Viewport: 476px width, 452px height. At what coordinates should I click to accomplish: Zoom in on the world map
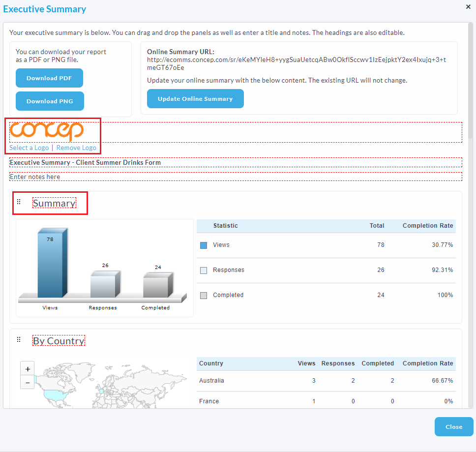[x=28, y=368]
